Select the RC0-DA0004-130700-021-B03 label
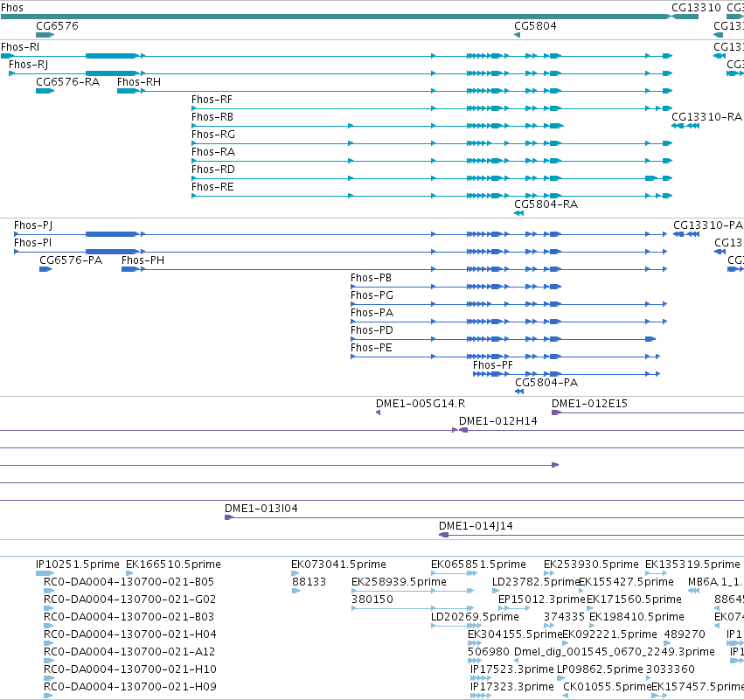This screenshot has height=700, width=744. (129, 616)
